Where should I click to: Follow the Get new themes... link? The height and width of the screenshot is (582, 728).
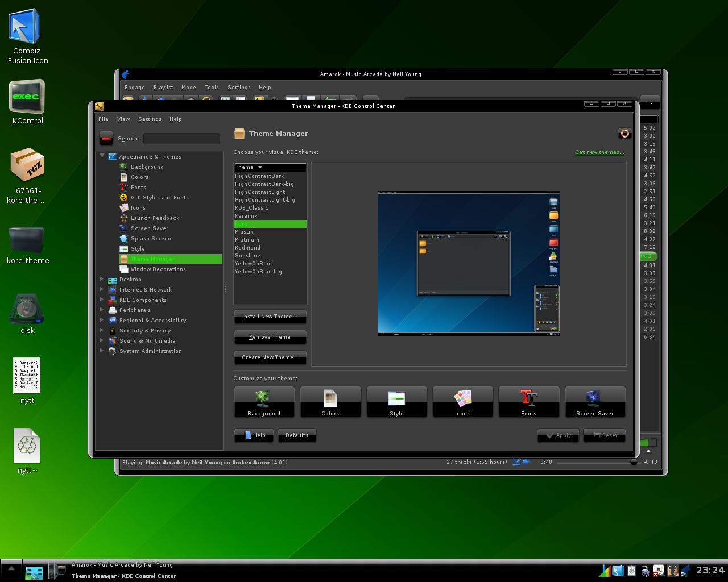(x=599, y=152)
